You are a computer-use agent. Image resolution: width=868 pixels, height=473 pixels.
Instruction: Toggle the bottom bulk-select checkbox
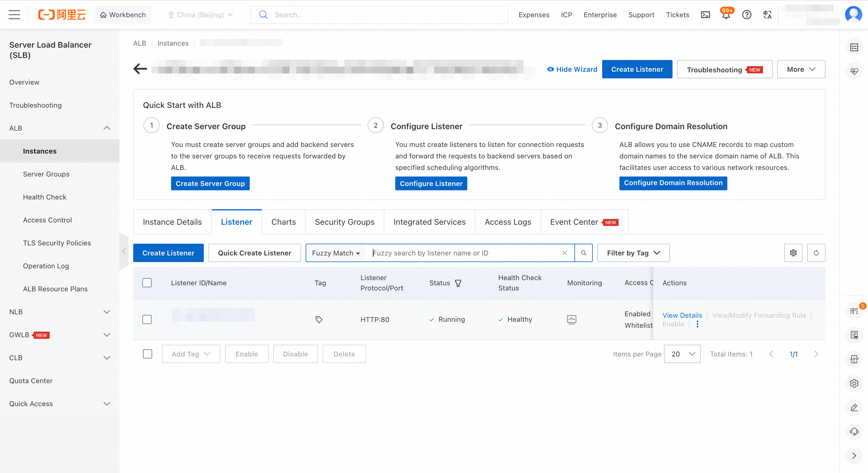[x=147, y=354]
